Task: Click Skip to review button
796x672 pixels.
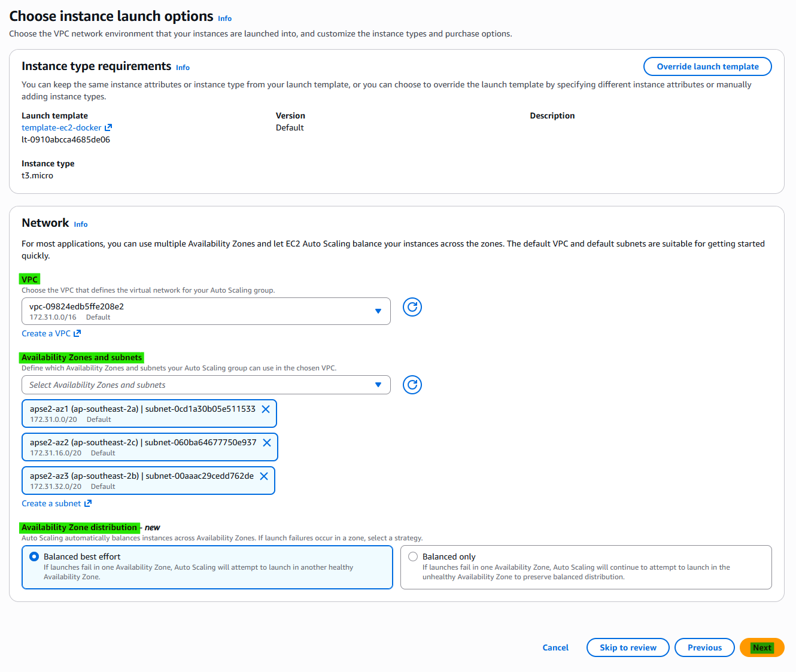Action: (628, 647)
